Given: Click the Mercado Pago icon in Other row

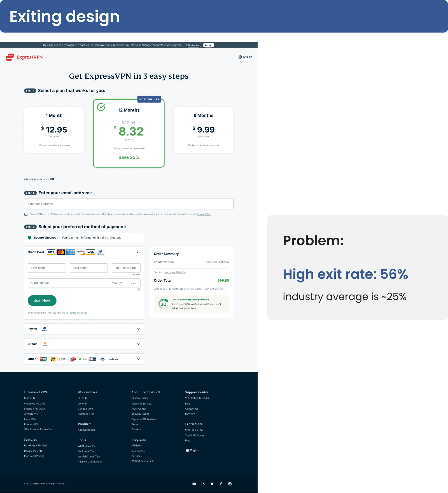Looking at the screenshot, I should 102,359.
